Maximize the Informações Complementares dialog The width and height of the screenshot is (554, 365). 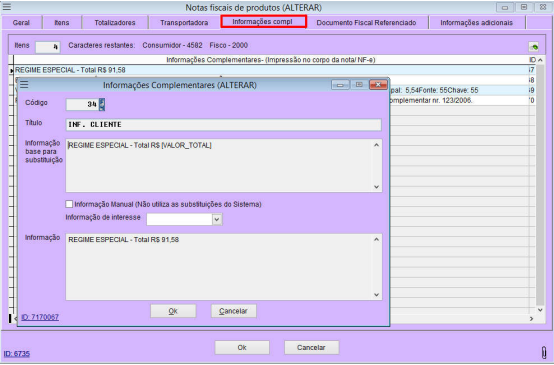click(x=359, y=85)
